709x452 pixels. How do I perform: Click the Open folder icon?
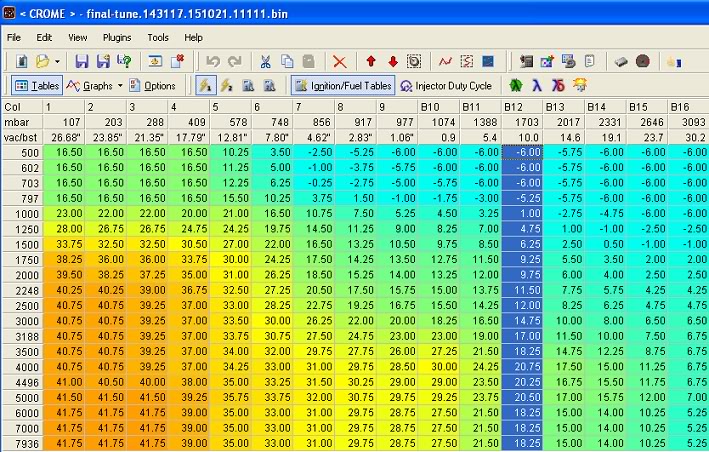point(42,61)
